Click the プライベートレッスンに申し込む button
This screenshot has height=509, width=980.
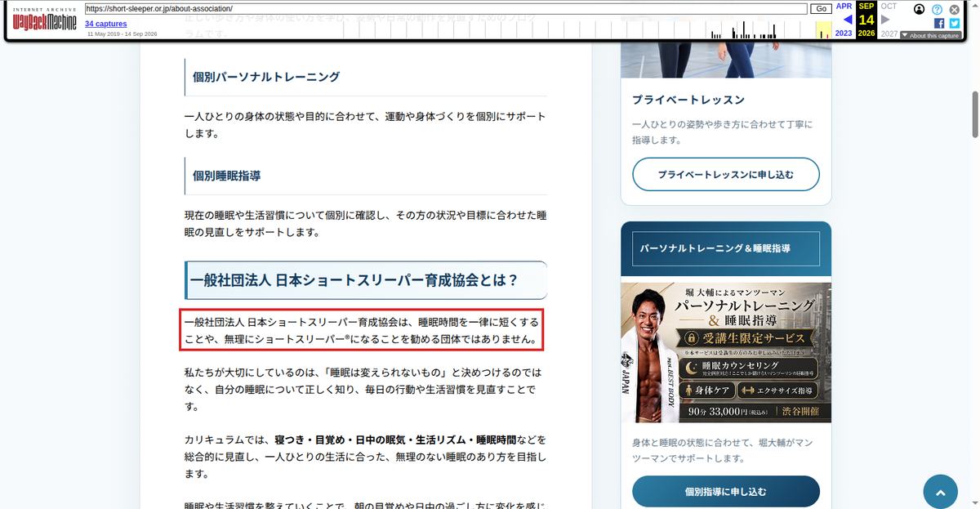(x=726, y=175)
